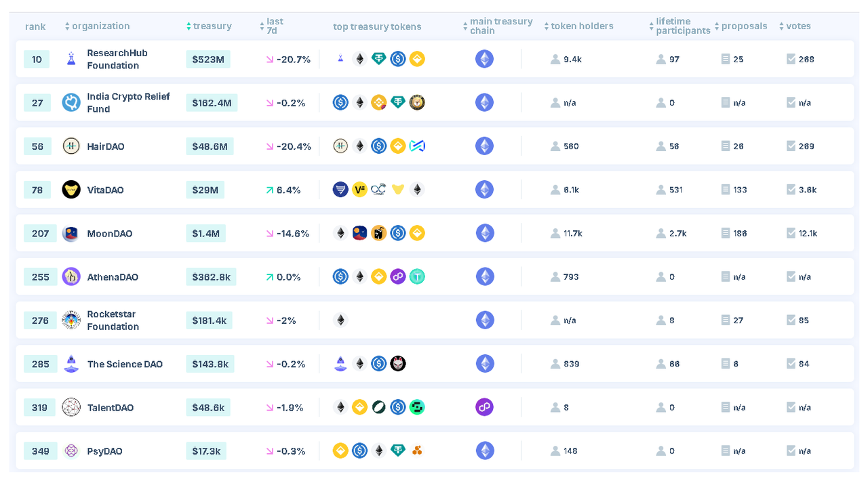This screenshot has width=868, height=481.
Task: Click last token icon in TalentDAO row
Action: (417, 407)
